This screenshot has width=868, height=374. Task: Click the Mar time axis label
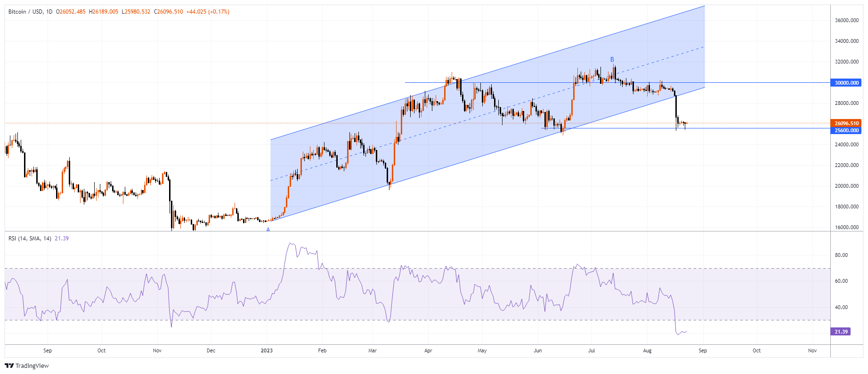pyautogui.click(x=373, y=350)
